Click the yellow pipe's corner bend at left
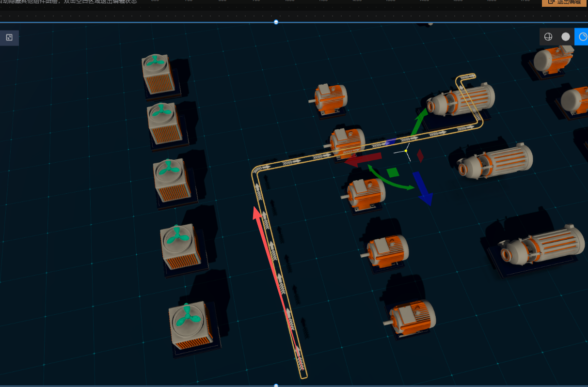Image resolution: width=588 pixels, height=387 pixels. click(257, 172)
